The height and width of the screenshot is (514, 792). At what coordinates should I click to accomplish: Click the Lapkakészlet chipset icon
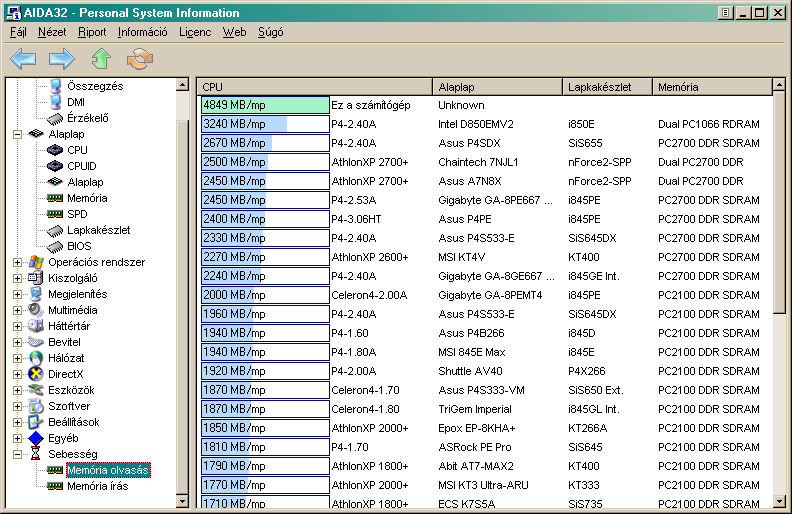[x=55, y=231]
